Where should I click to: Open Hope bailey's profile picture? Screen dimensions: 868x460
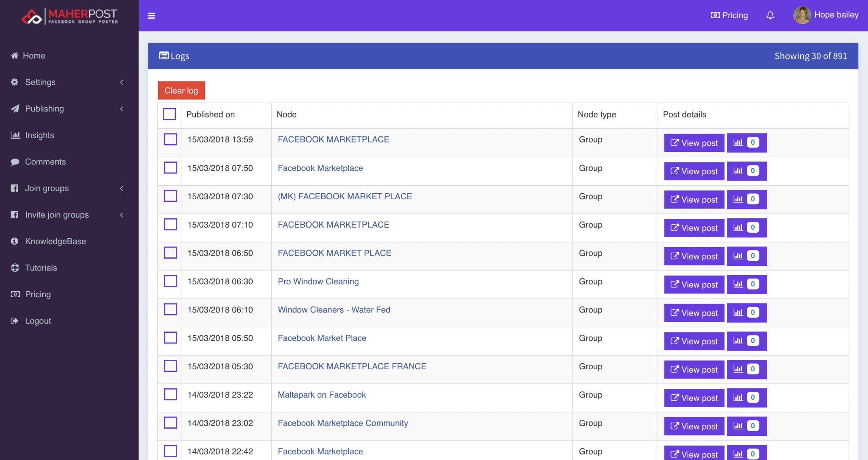pos(802,15)
